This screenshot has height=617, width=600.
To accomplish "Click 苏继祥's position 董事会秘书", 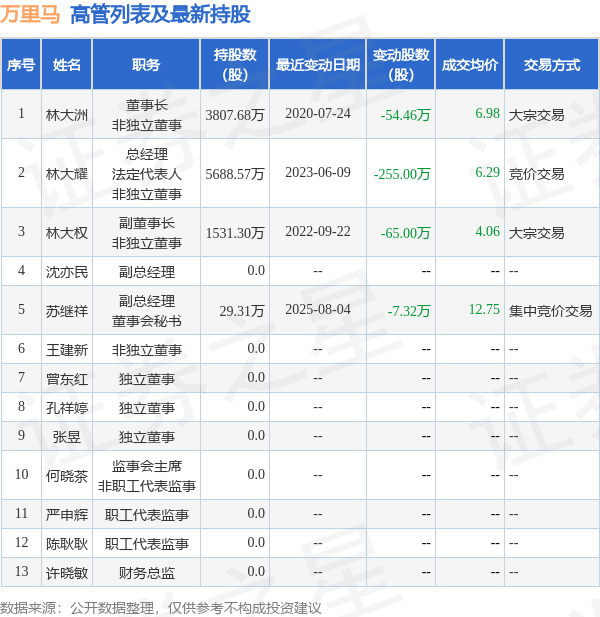I will [x=146, y=321].
